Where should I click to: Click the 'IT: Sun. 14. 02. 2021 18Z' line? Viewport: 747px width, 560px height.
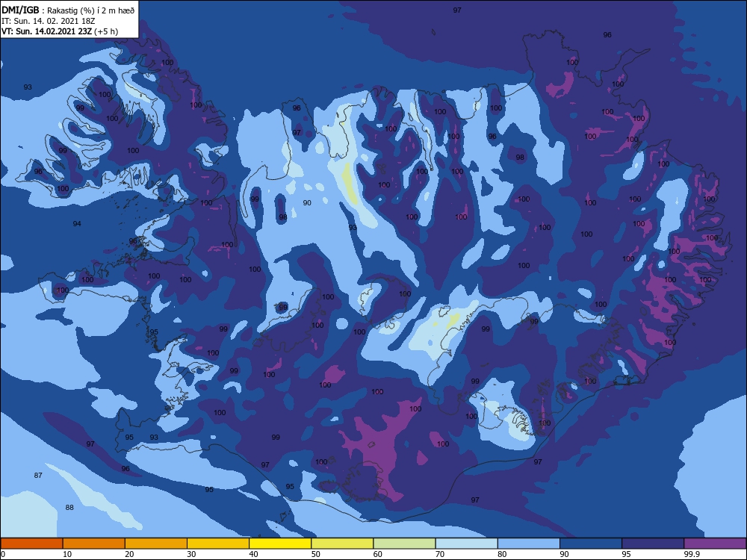[x=49, y=21]
